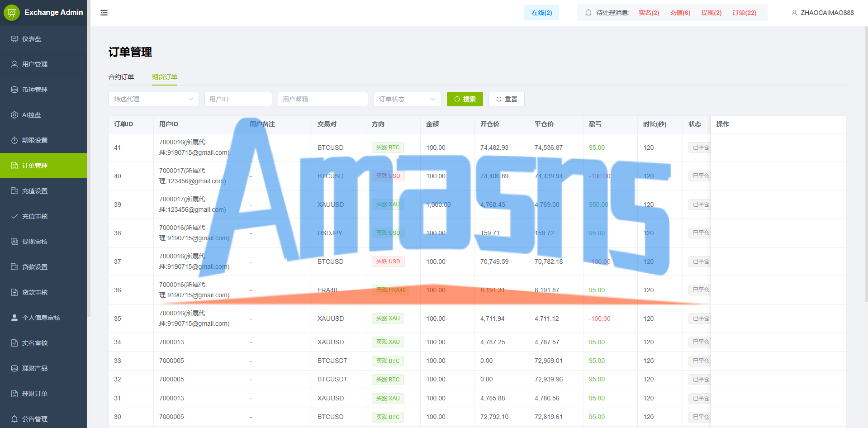Click the 重置 reset button
The height and width of the screenshot is (428, 868).
click(x=507, y=99)
